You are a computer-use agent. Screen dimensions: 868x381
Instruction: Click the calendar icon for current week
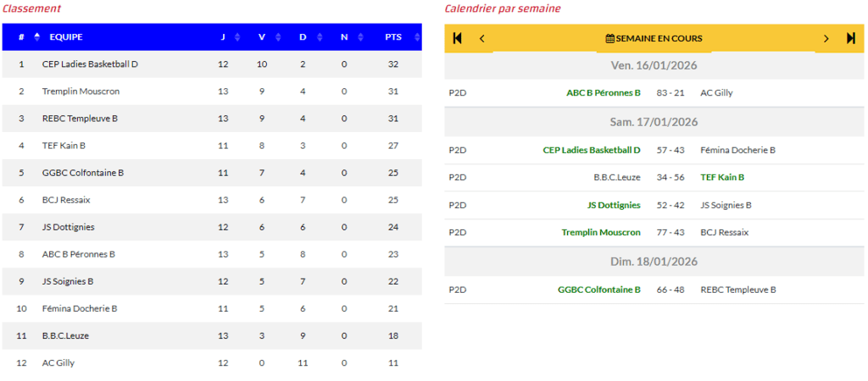click(609, 38)
